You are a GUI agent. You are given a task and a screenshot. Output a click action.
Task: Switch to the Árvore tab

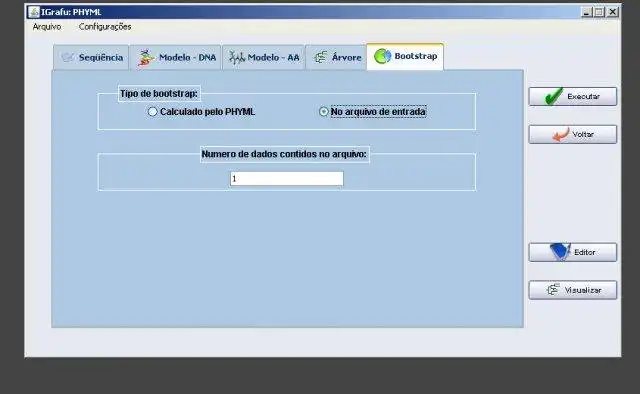click(337, 58)
